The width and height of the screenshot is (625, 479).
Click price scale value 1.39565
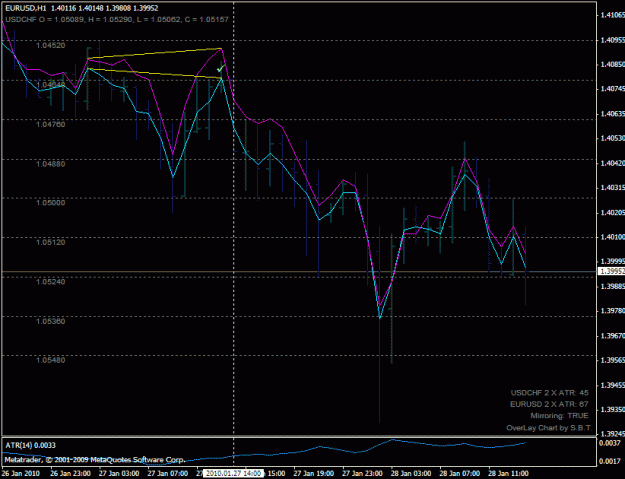click(x=612, y=360)
